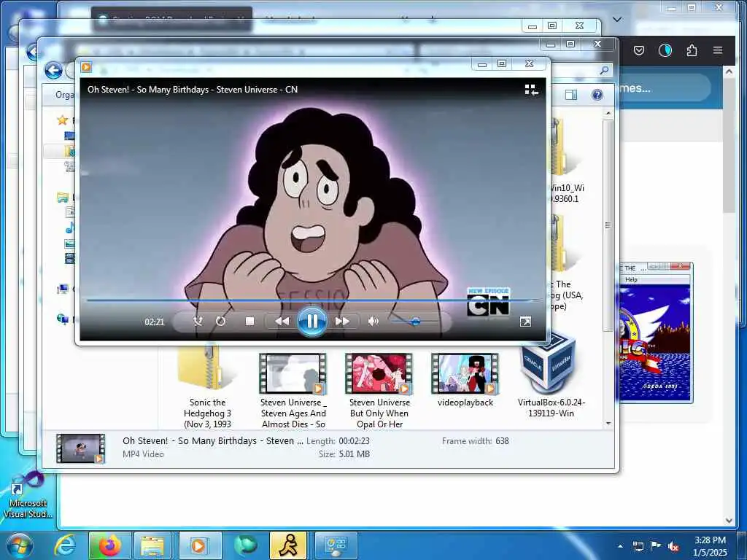Image resolution: width=747 pixels, height=560 pixels.
Task: Click the Favorites star in navigation pane
Action: tap(63, 120)
